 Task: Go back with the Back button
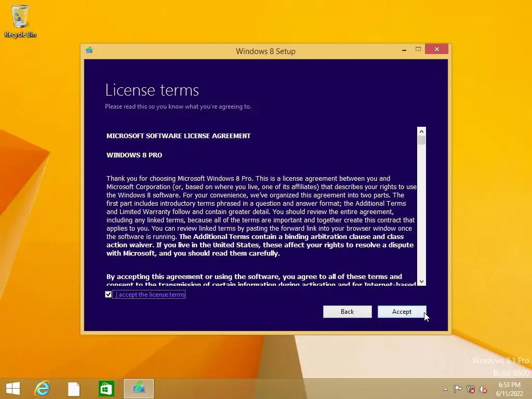pyautogui.click(x=347, y=312)
